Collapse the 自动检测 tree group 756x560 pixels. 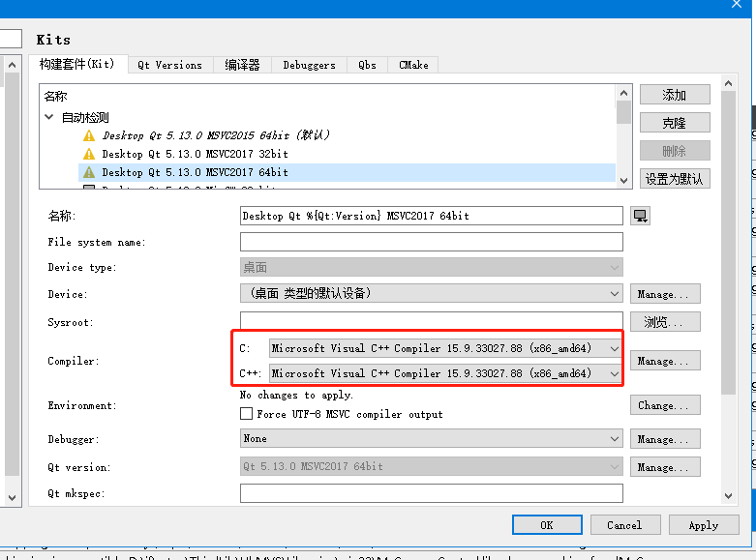[x=49, y=117]
